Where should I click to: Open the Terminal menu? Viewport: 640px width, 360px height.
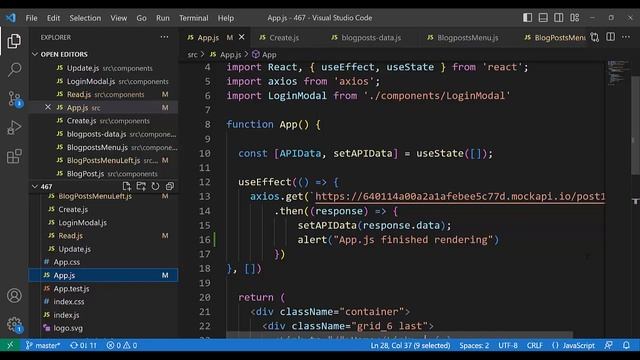193,18
